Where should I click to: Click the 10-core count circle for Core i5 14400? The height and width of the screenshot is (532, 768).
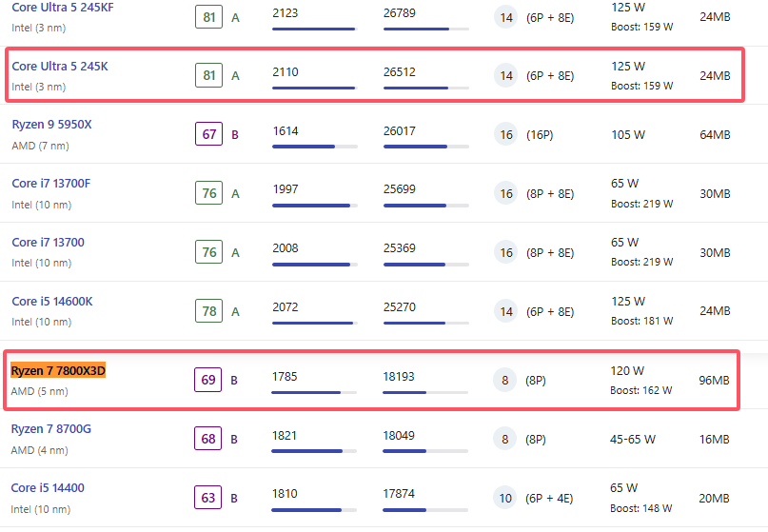[506, 498]
